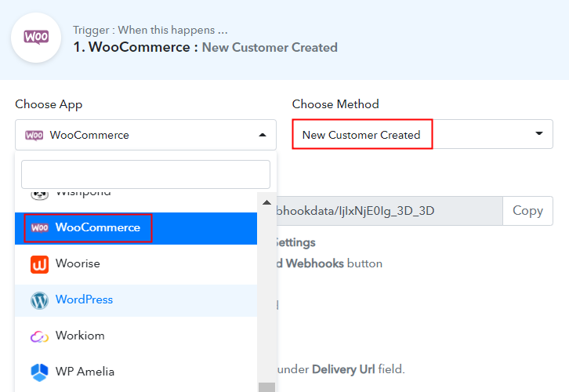Select WooCommerce from the app list
Screen dimensions: 569x392
coord(136,228)
